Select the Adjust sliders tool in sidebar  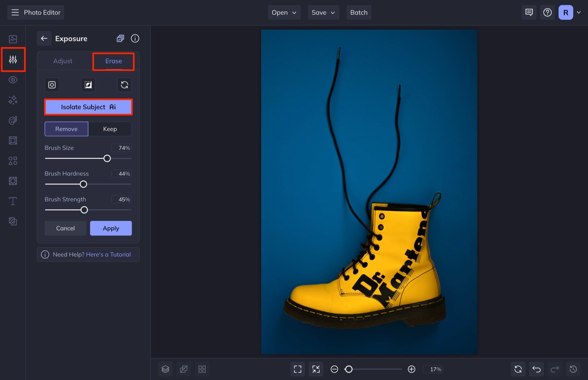(13, 59)
